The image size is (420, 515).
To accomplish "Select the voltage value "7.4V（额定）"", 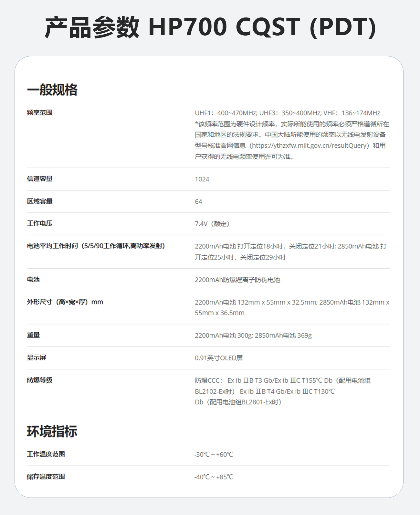I will pyautogui.click(x=212, y=224).
